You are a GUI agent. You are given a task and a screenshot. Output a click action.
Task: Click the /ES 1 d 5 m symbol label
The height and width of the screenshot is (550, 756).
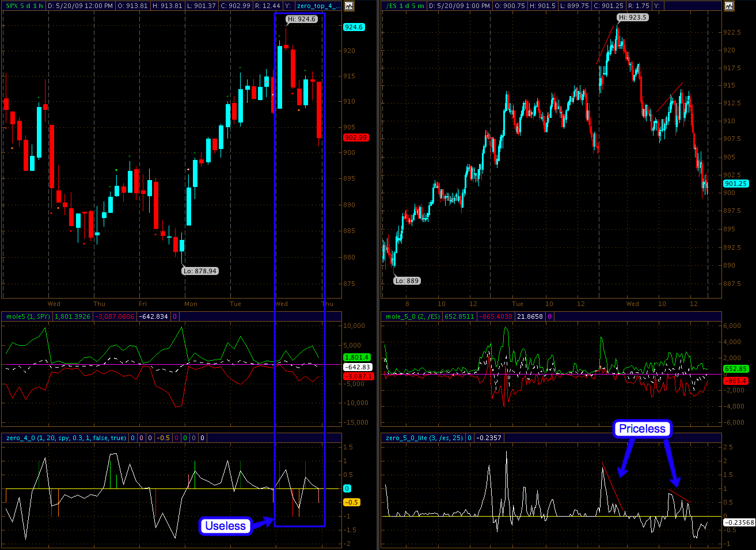pos(405,6)
